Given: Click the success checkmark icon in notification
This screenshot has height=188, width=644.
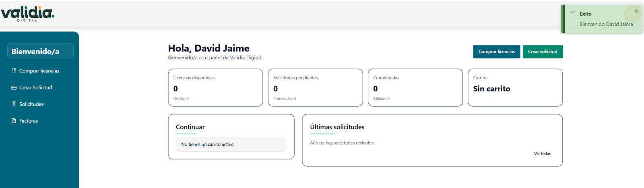Looking at the screenshot, I should click(x=572, y=12).
